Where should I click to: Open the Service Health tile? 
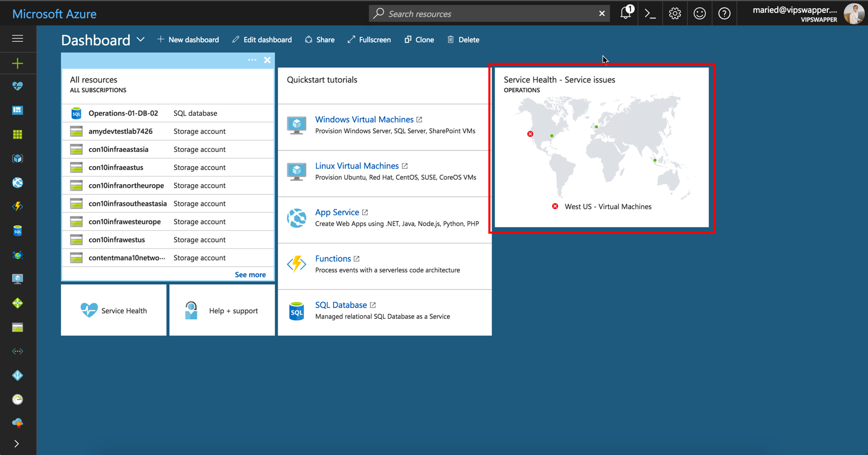113,311
